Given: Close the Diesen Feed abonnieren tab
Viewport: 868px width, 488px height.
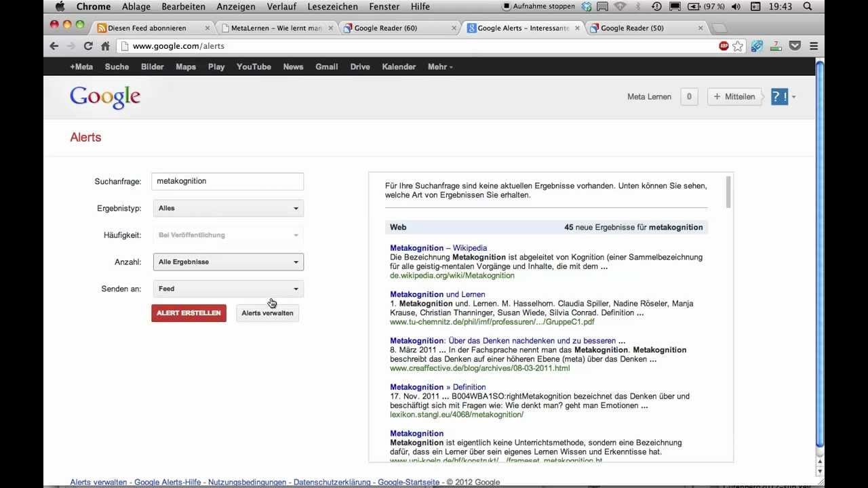Looking at the screenshot, I should pos(208,28).
